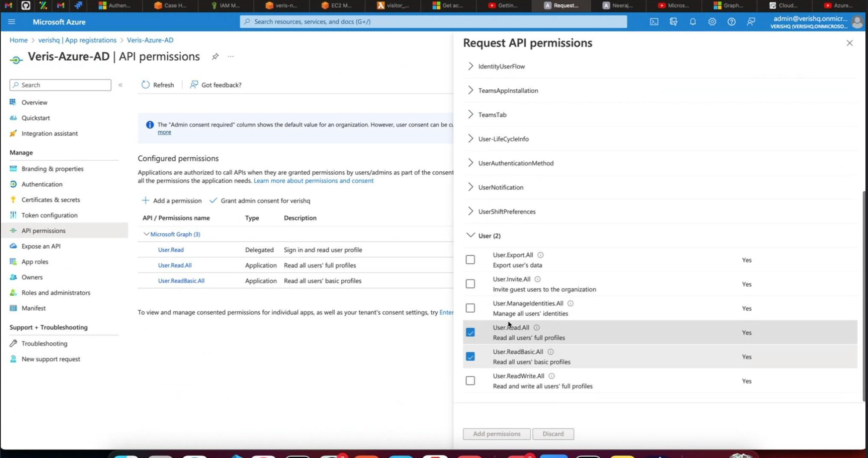Collapse the User (2) permission group
The image size is (868, 458).
point(471,235)
